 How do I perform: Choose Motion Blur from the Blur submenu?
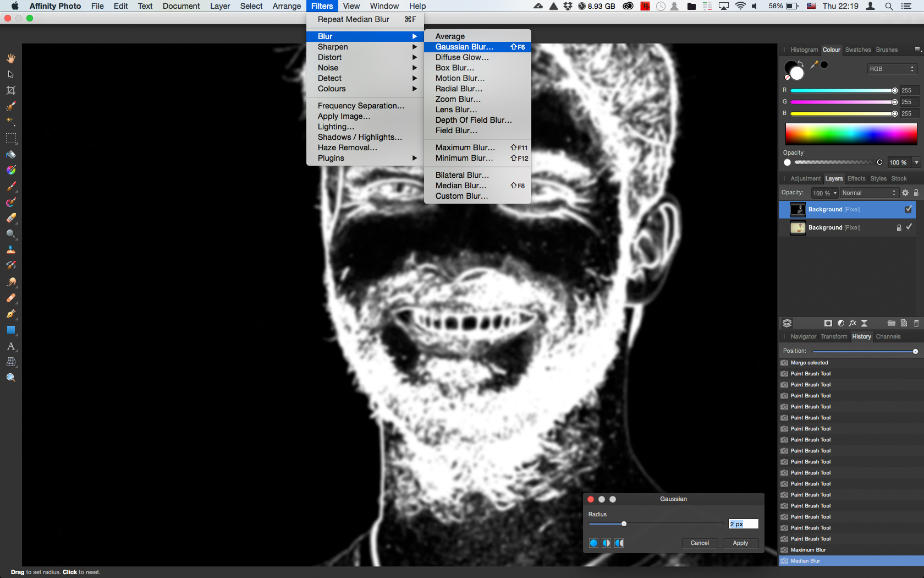[x=460, y=78]
